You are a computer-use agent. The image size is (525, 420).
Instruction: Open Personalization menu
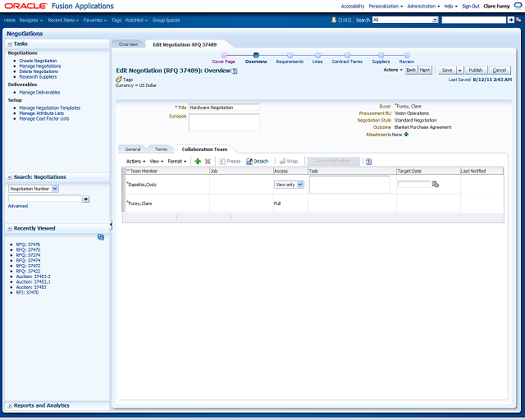click(x=386, y=7)
